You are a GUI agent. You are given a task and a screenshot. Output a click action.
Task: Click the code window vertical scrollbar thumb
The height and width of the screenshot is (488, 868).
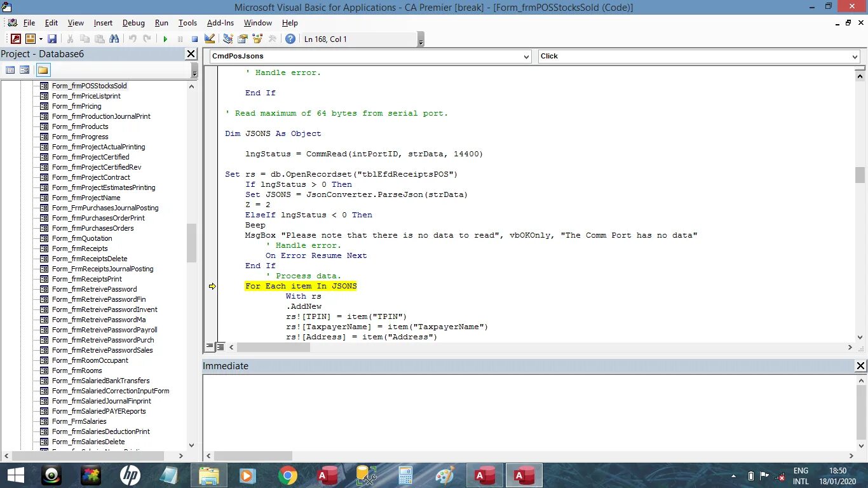click(860, 175)
